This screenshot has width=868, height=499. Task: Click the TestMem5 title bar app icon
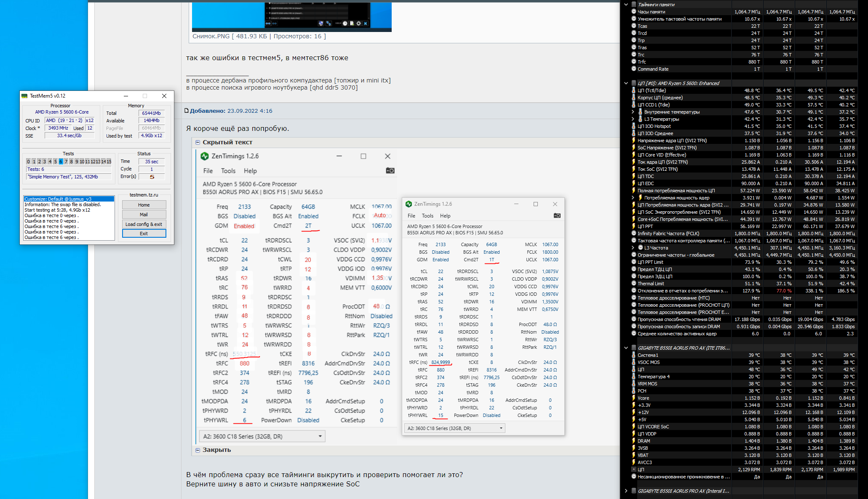[x=24, y=96]
